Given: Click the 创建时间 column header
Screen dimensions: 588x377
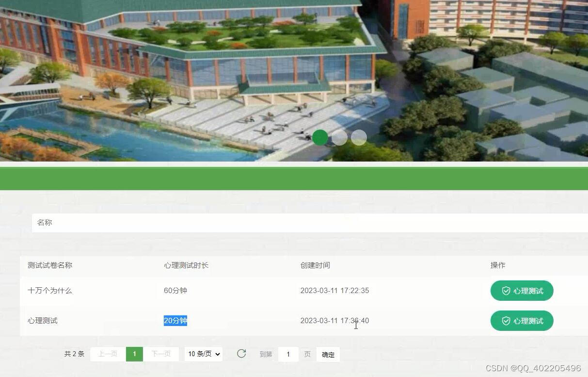Looking at the screenshot, I should 315,265.
